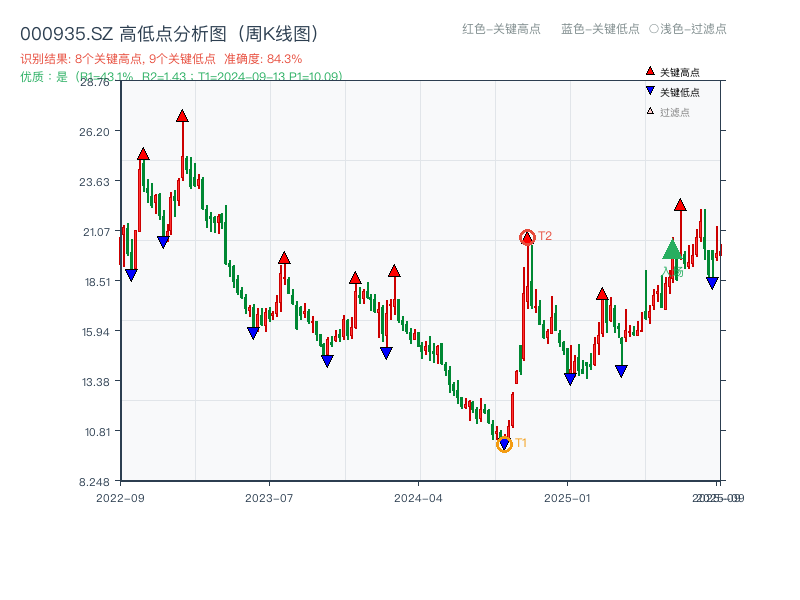This screenshot has width=800, height=600.
Task: Select the blue key-low marker at 2025-01
Action: (x=570, y=379)
